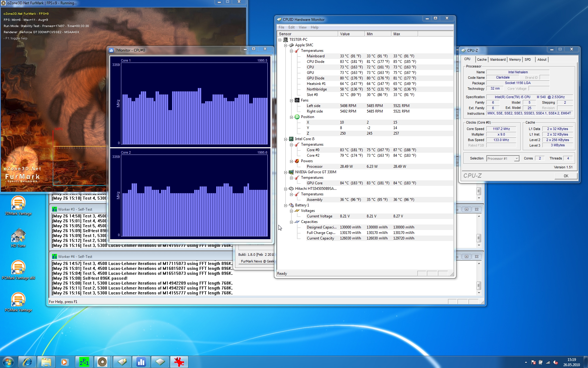Select the Core #0 temperature row
Image resolution: width=588 pixels, height=368 pixels.
click(380, 150)
